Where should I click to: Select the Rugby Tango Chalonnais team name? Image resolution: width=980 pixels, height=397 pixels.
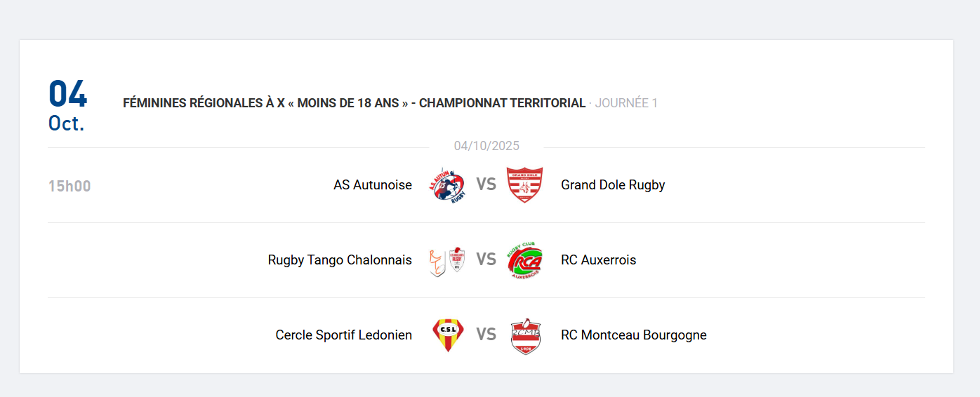(x=340, y=260)
